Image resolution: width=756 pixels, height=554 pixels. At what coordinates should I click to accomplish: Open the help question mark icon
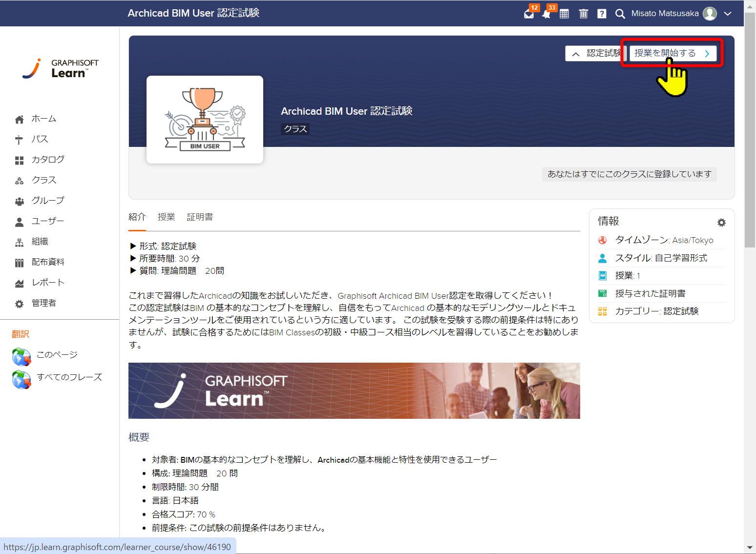click(x=602, y=14)
